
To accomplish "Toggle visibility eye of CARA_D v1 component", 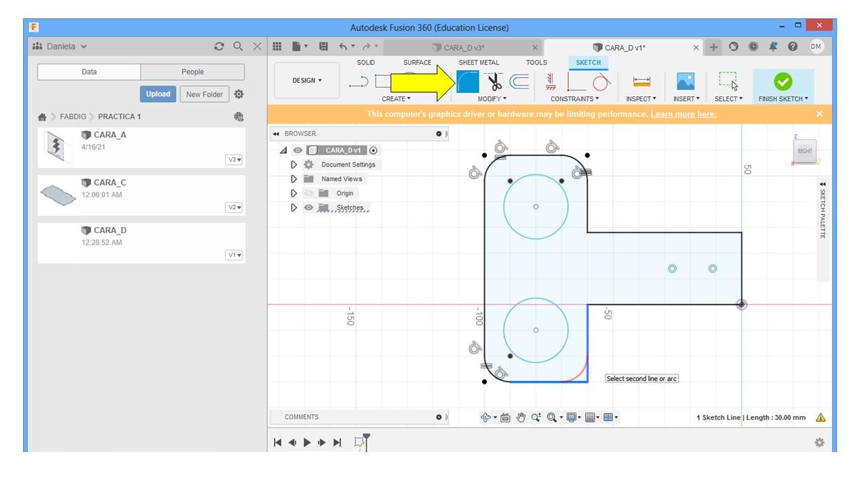I will pyautogui.click(x=298, y=150).
